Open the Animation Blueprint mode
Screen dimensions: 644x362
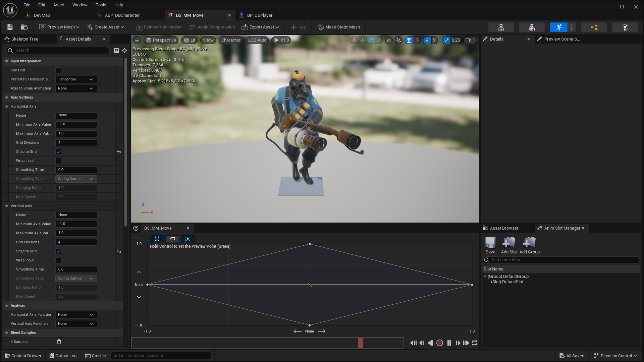click(594, 27)
